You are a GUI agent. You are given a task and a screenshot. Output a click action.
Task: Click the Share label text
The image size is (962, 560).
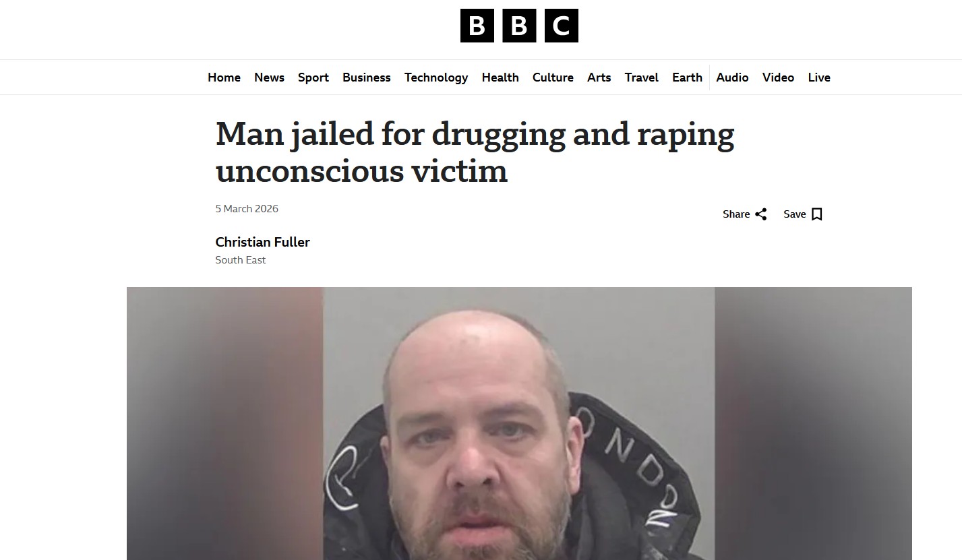736,214
